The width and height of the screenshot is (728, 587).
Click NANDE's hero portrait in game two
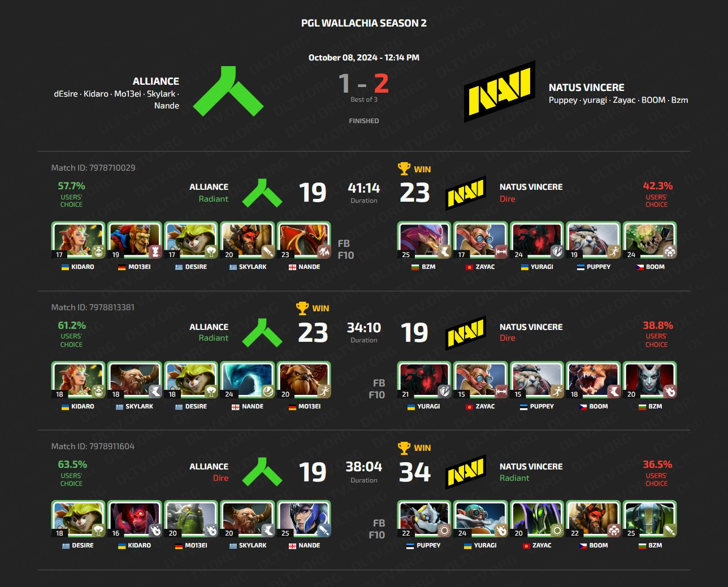coord(248,380)
